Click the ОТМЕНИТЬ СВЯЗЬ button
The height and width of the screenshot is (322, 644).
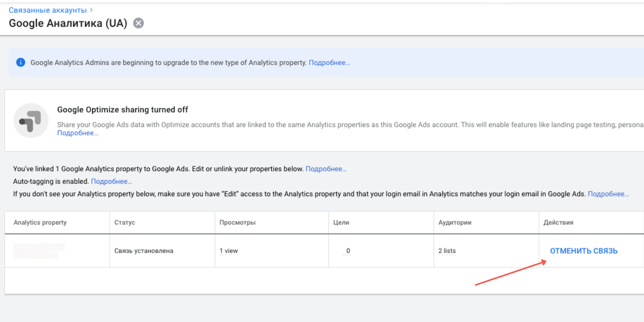pos(584,251)
